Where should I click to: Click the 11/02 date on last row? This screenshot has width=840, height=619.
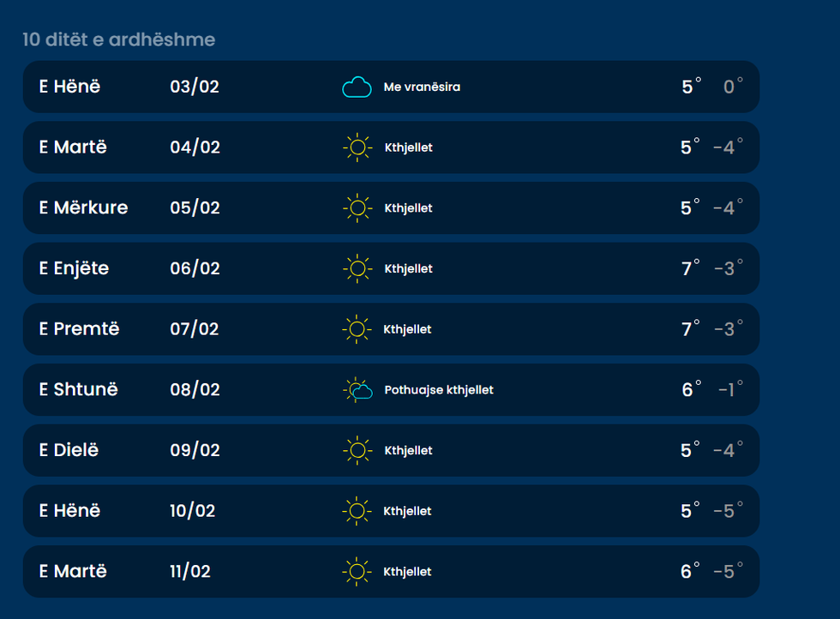coord(190,572)
